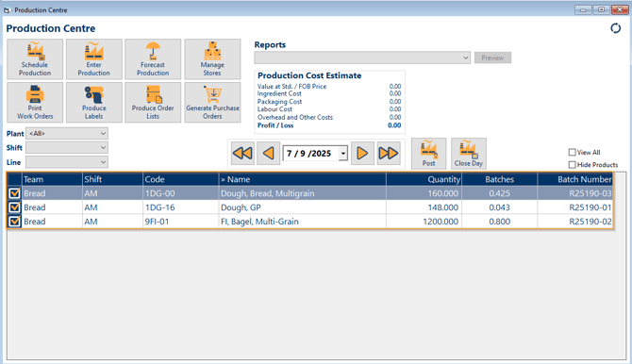
Task: Sort by the Batch Number column header
Action: 575,179
